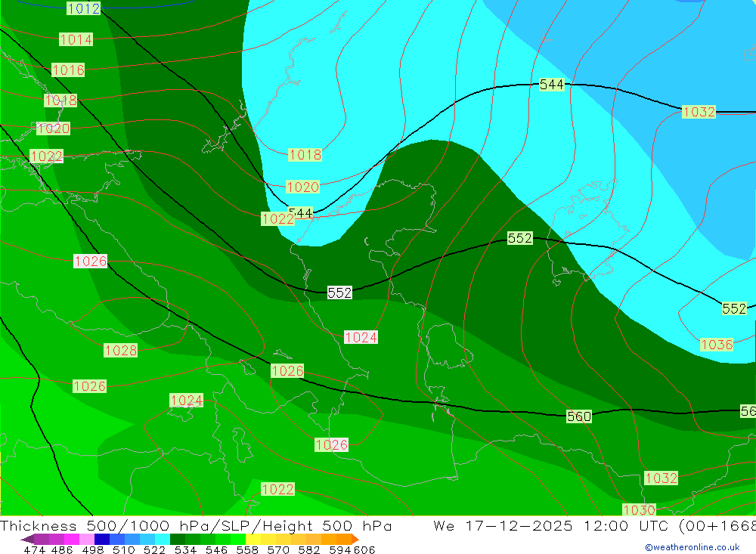Click the 1032 label just above 1030

click(661, 478)
